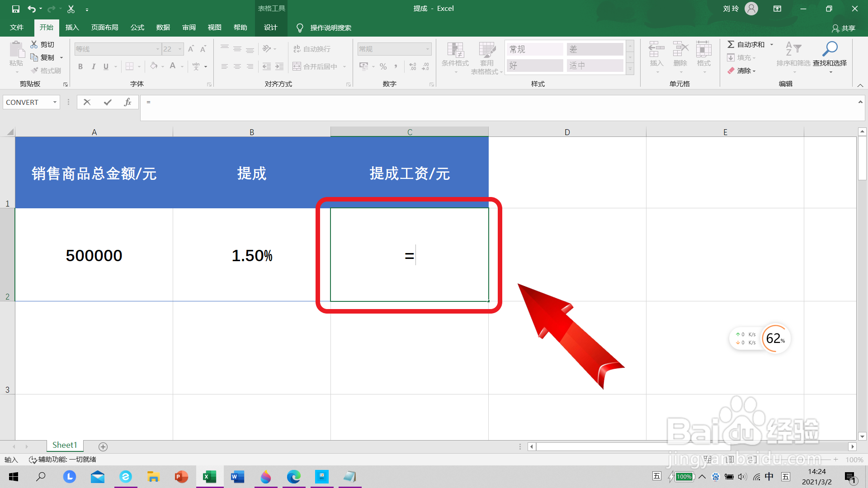The height and width of the screenshot is (488, 868).
Task: Confirm formula entry with the checkmark button
Action: click(107, 102)
